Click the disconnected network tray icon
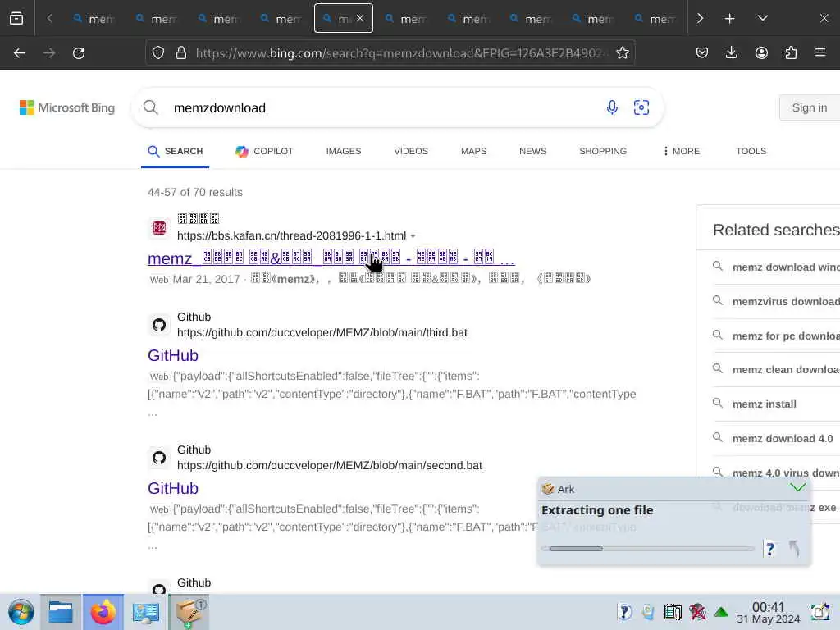 click(x=697, y=611)
